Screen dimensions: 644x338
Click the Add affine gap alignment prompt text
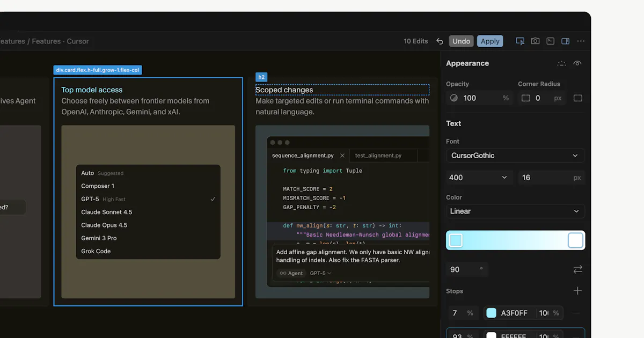pyautogui.click(x=353, y=256)
